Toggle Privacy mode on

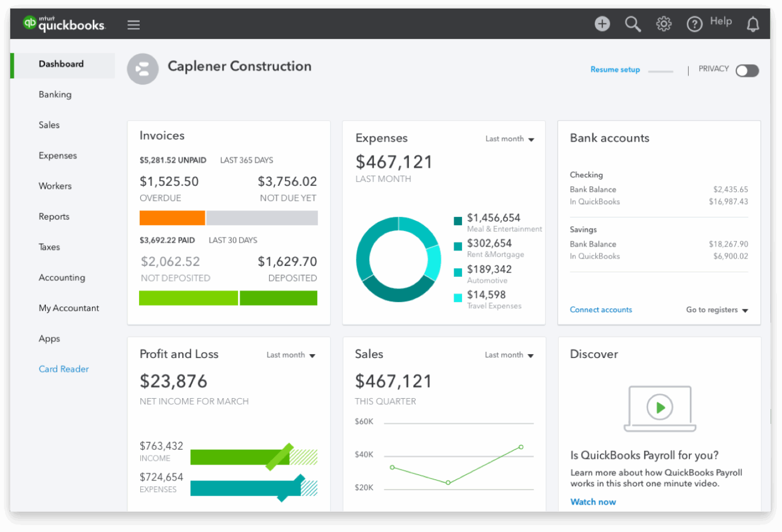(x=747, y=70)
